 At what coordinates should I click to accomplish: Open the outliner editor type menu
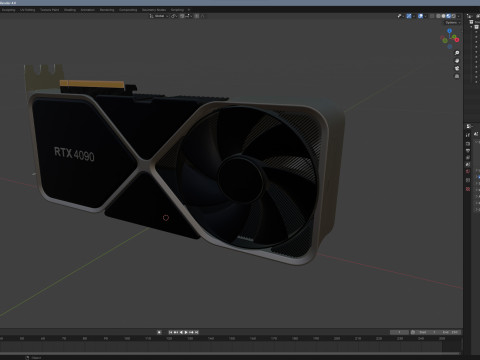(x=470, y=16)
